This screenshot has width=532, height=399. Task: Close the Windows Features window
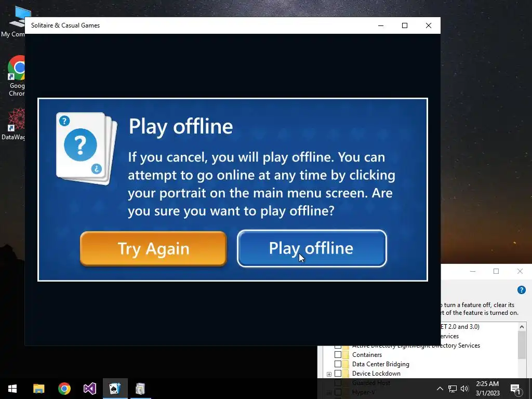point(520,271)
